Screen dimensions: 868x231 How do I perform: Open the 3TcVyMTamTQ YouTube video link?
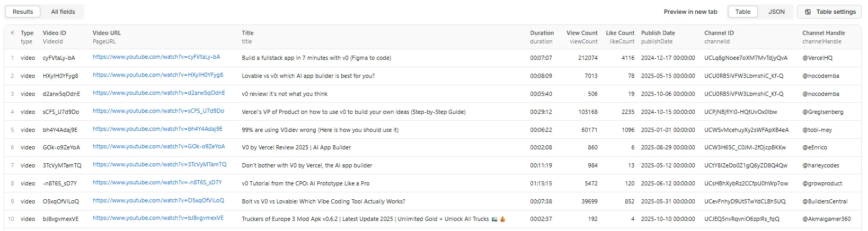[160, 165]
